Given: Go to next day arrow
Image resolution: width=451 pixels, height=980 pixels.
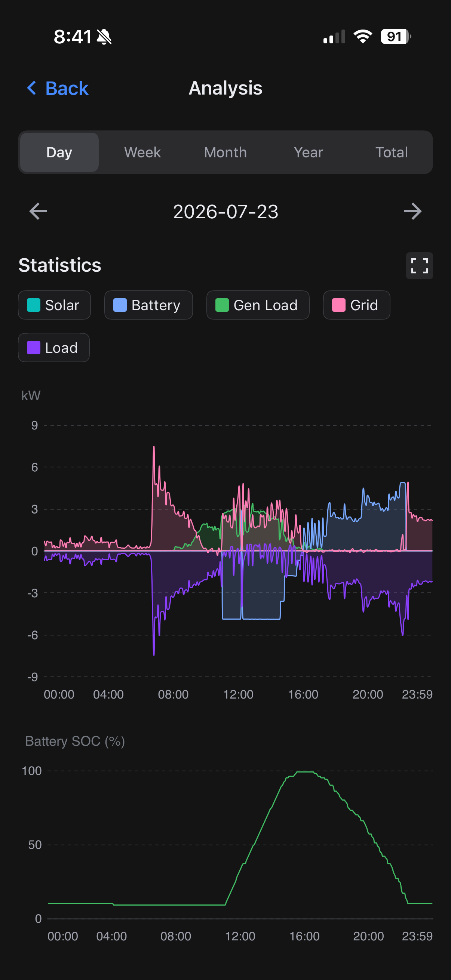Looking at the screenshot, I should tap(412, 212).
